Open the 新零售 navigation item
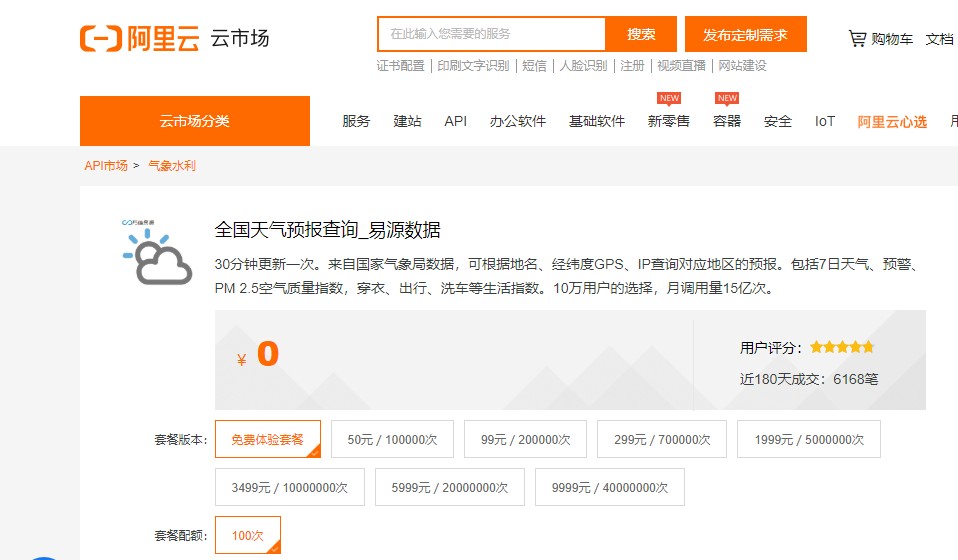 point(669,122)
